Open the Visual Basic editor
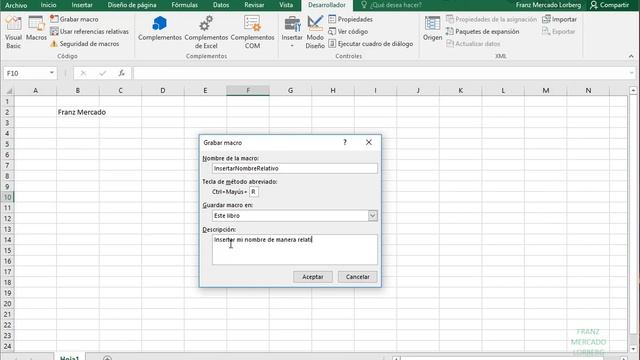The width and height of the screenshot is (640, 360). [13, 33]
